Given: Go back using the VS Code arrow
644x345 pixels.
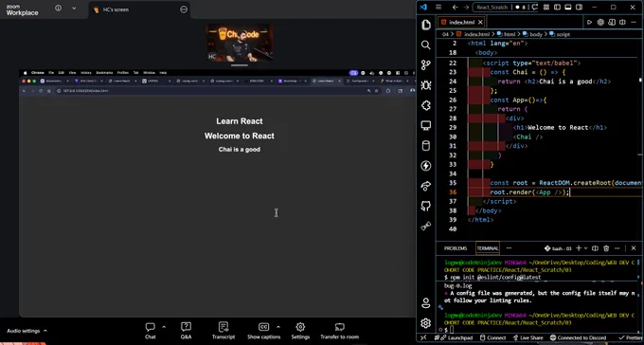Looking at the screenshot, I should tap(456, 7).
